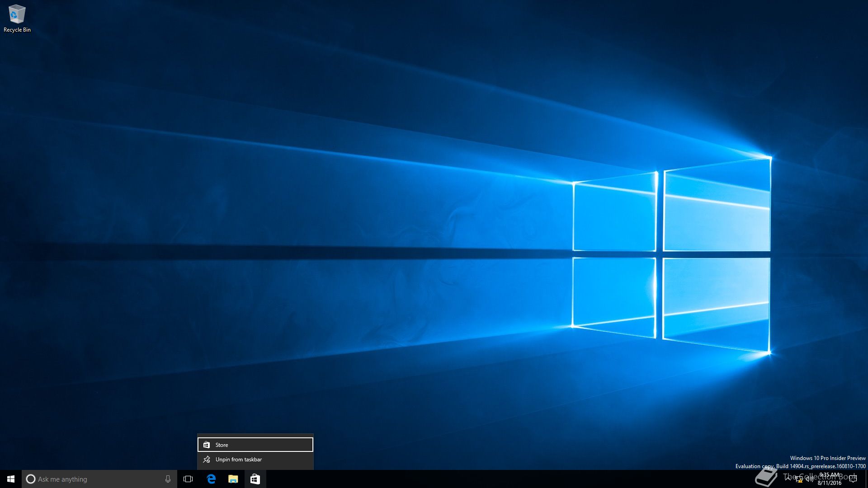Open the network status tray icon
This screenshot has width=868, height=488.
(799, 479)
